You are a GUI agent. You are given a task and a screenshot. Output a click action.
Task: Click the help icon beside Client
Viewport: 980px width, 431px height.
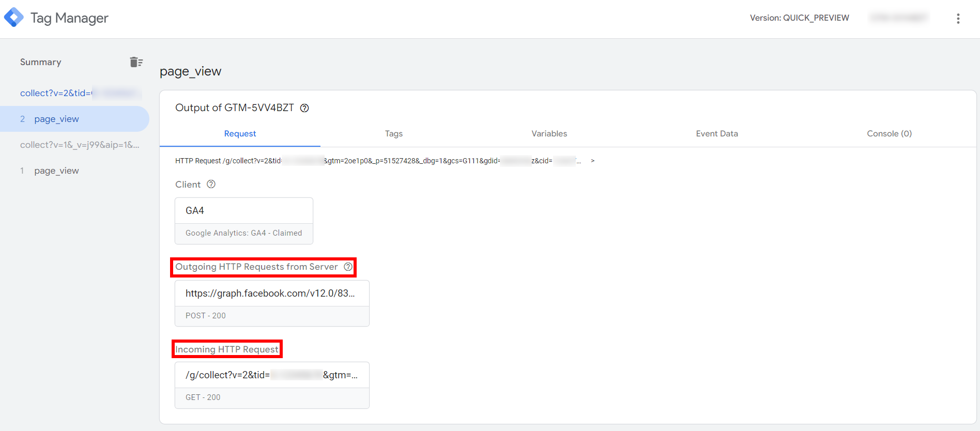(211, 184)
